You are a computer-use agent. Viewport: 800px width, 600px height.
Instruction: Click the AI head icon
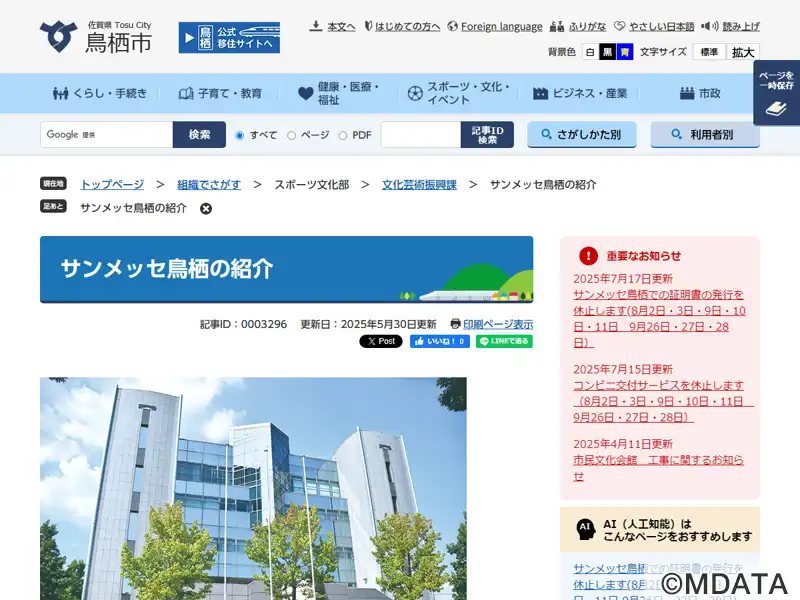(x=585, y=530)
